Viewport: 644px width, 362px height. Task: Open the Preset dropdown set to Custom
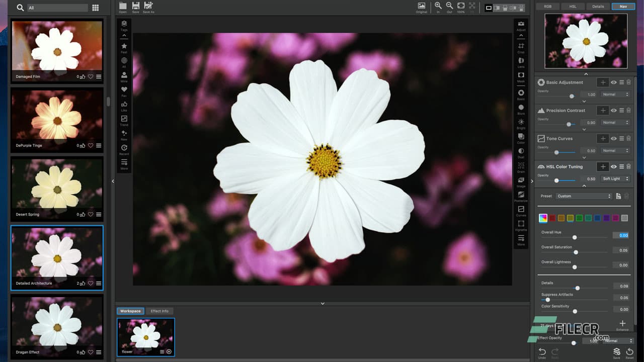point(583,196)
